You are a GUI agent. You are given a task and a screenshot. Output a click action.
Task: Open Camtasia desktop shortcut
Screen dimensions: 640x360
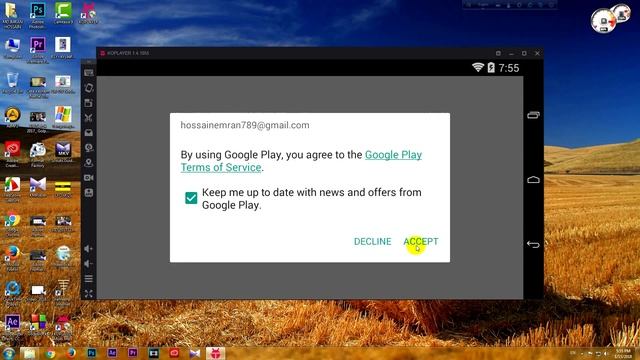click(63, 13)
